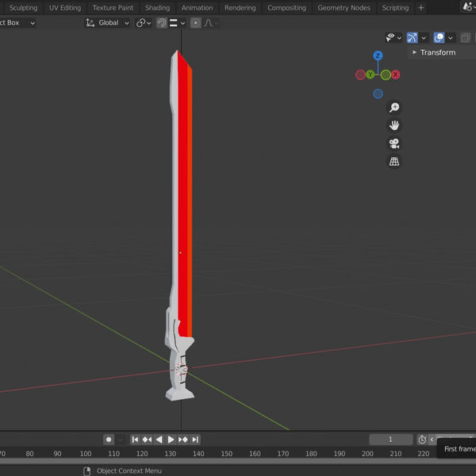Click the transform orientation axes icon
476x476 pixels.
click(x=90, y=23)
